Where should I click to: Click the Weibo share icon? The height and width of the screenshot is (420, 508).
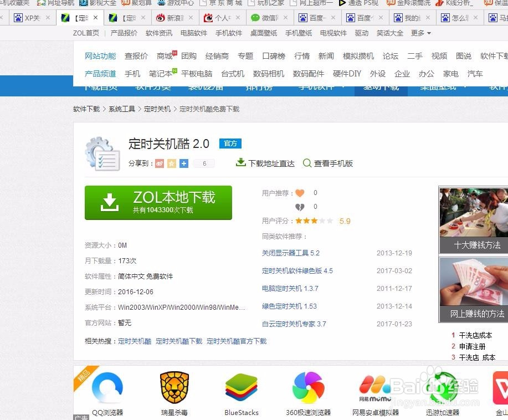click(x=160, y=163)
